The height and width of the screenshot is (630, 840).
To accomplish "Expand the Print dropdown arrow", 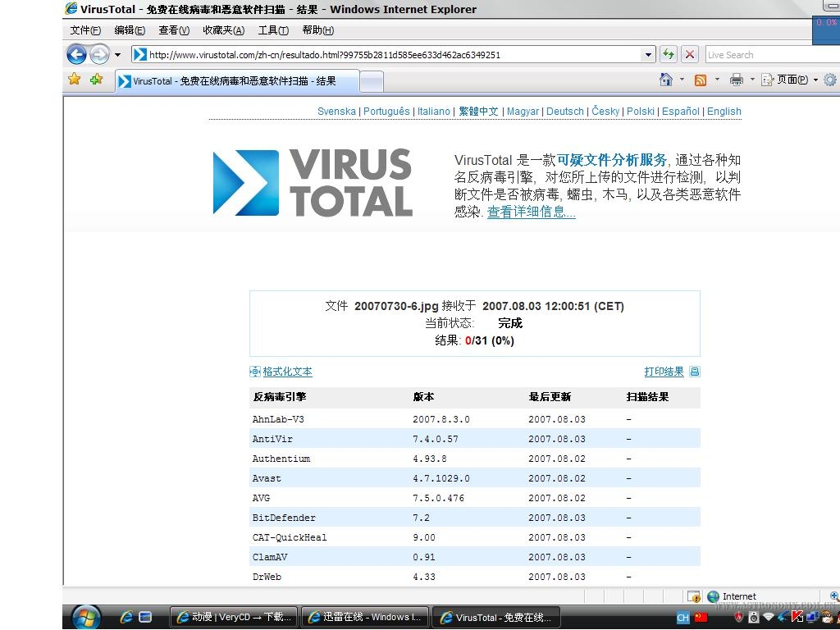I will pos(752,80).
